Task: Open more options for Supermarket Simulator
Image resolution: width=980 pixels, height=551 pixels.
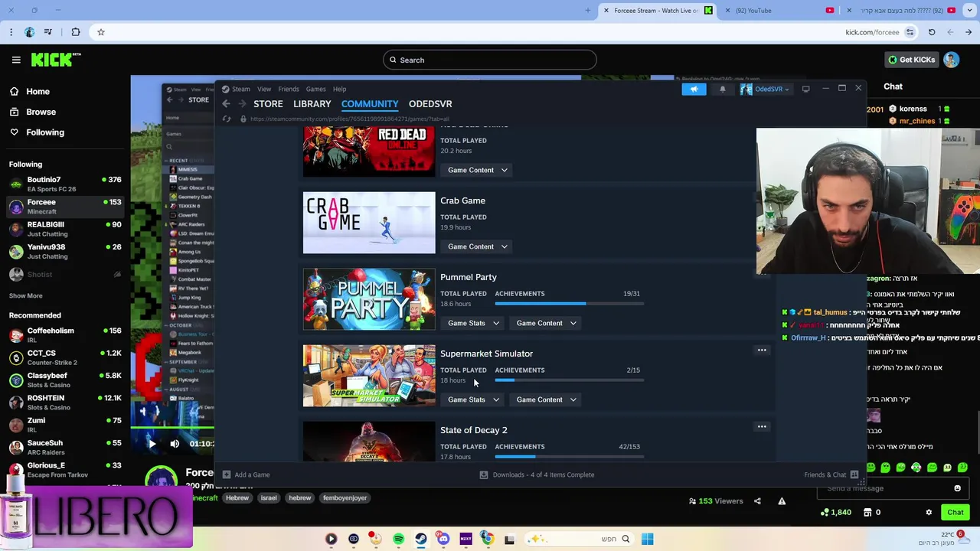Action: click(762, 350)
